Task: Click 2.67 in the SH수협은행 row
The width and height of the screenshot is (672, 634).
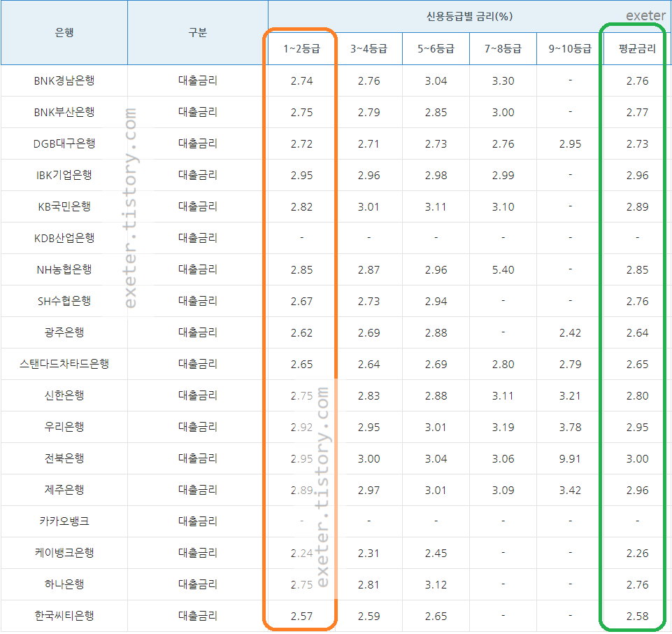Action: tap(301, 302)
